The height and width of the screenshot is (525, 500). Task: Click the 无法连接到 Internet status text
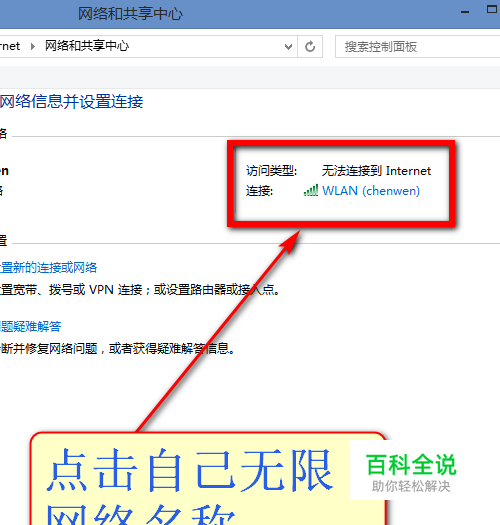376,171
